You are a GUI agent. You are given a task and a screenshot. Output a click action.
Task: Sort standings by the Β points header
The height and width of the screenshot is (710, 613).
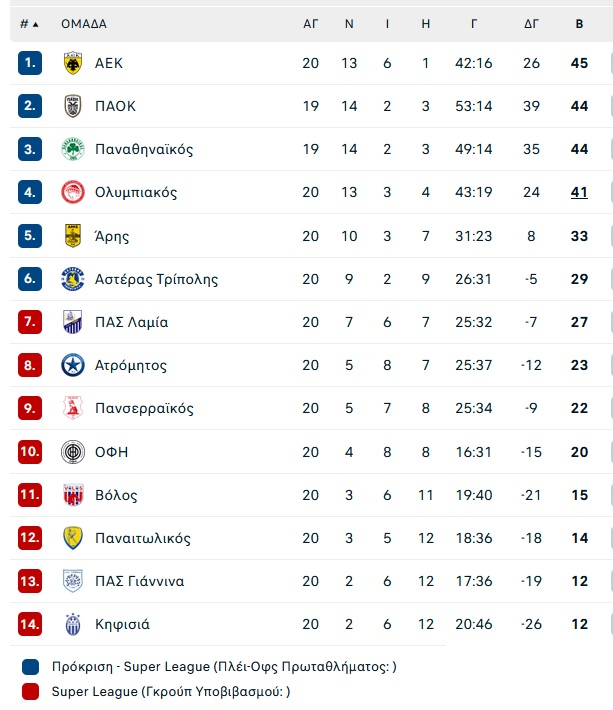579,24
